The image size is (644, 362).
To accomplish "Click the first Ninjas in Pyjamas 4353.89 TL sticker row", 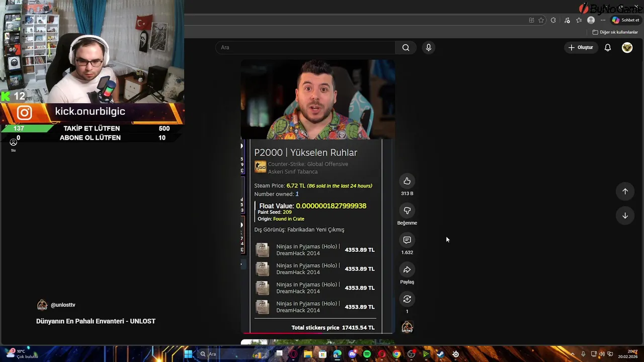I will coord(315,250).
